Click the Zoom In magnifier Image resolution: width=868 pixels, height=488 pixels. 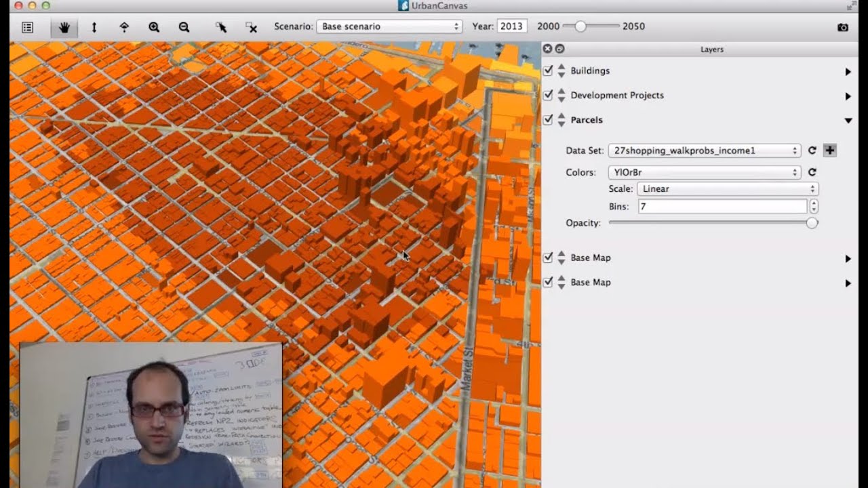coord(154,27)
